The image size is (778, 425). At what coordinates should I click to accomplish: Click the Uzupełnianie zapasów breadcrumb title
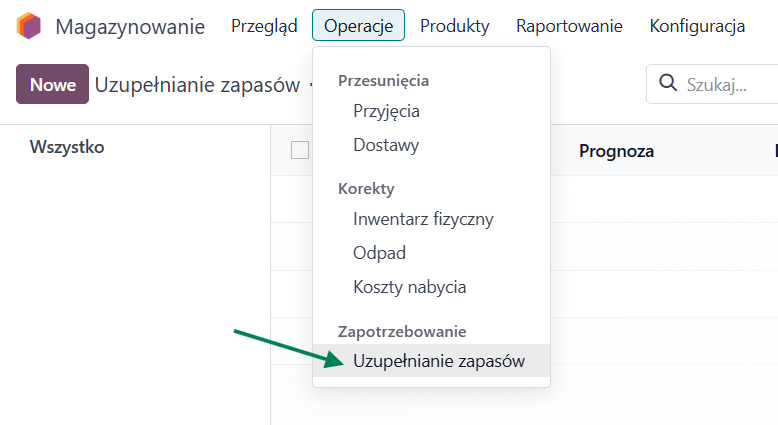197,85
